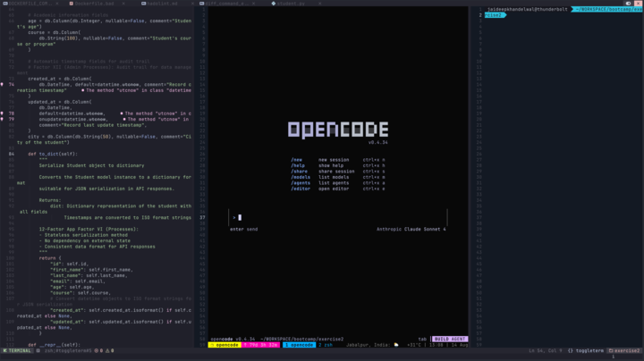644x361 pixels.
Task: Click the Anthropic Claude Sonnet 4 model label
Action: (x=411, y=230)
